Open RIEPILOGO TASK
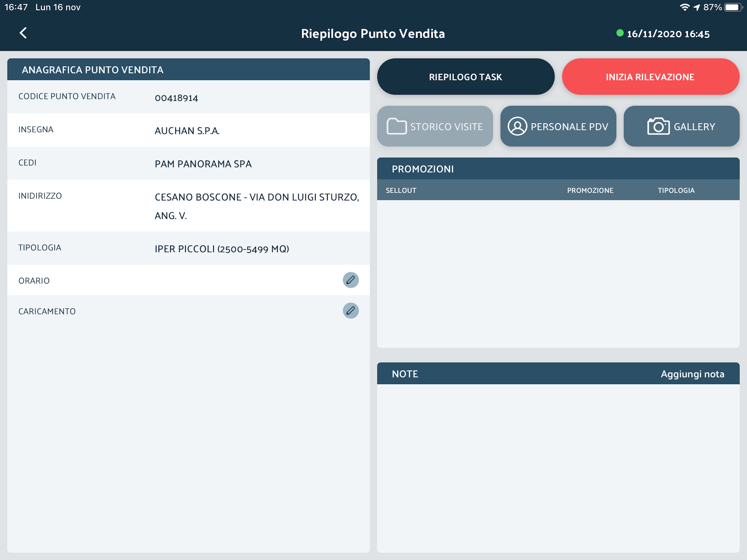747x560 pixels. [x=465, y=77]
